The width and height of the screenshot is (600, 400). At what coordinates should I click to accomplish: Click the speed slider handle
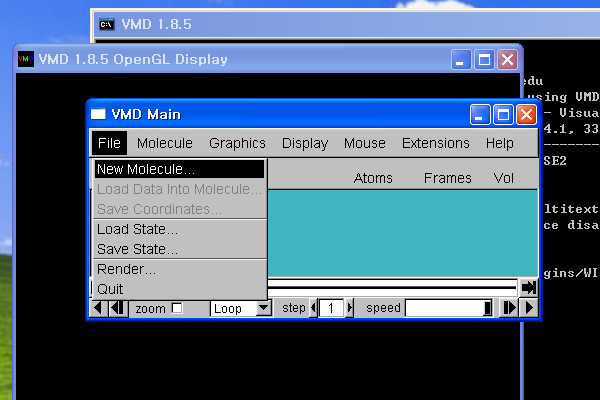point(488,308)
